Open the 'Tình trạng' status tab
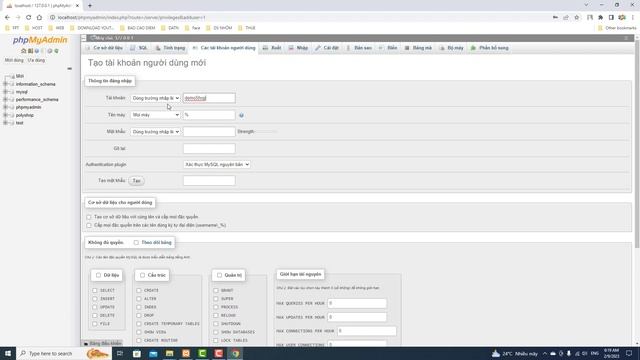 point(171,48)
